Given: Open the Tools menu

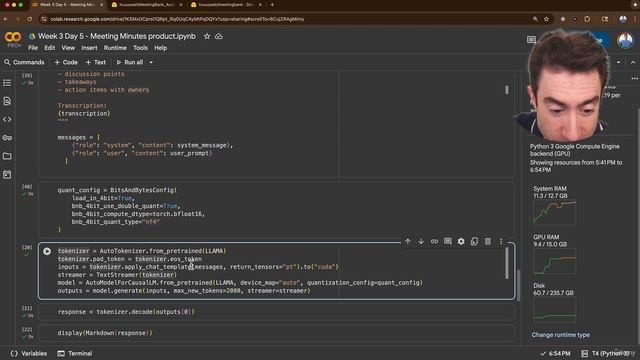Looking at the screenshot, I should coord(140,48).
